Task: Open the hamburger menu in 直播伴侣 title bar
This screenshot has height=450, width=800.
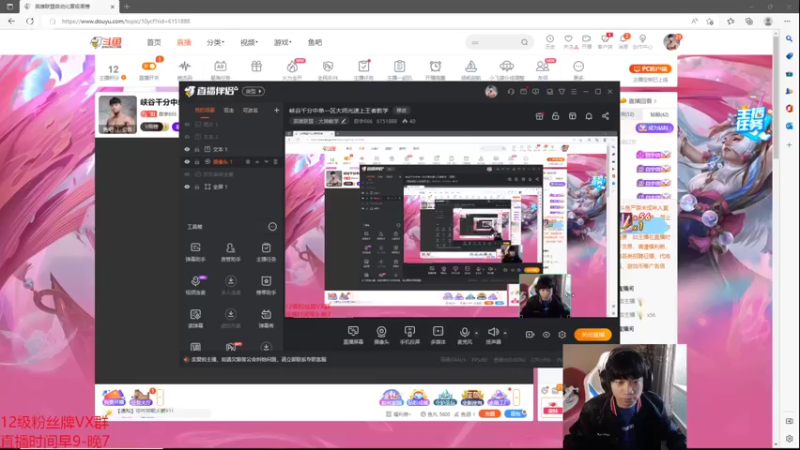Action: (574, 91)
